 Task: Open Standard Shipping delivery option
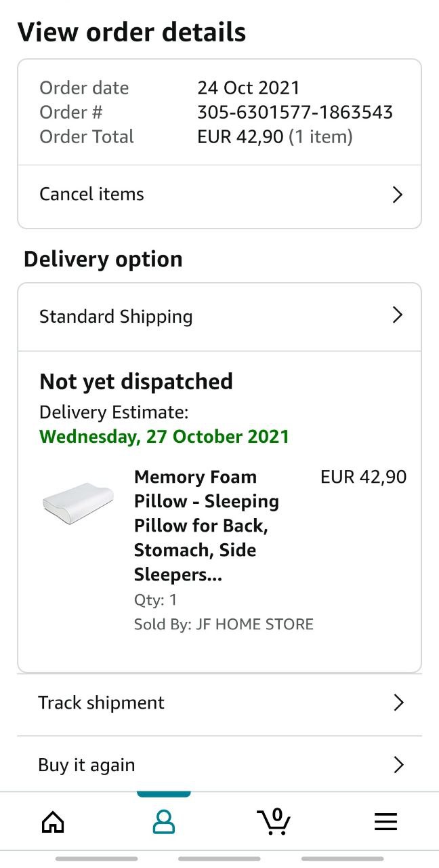click(116, 317)
